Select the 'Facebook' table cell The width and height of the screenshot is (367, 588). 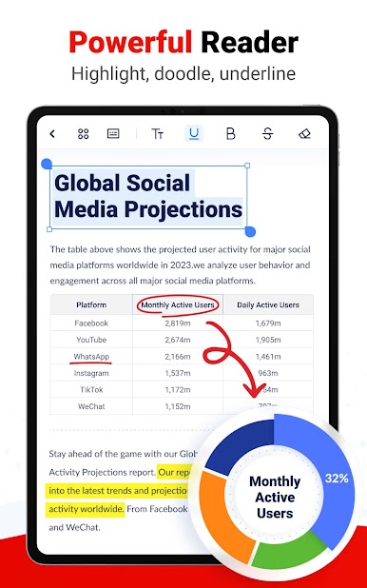pyautogui.click(x=91, y=323)
